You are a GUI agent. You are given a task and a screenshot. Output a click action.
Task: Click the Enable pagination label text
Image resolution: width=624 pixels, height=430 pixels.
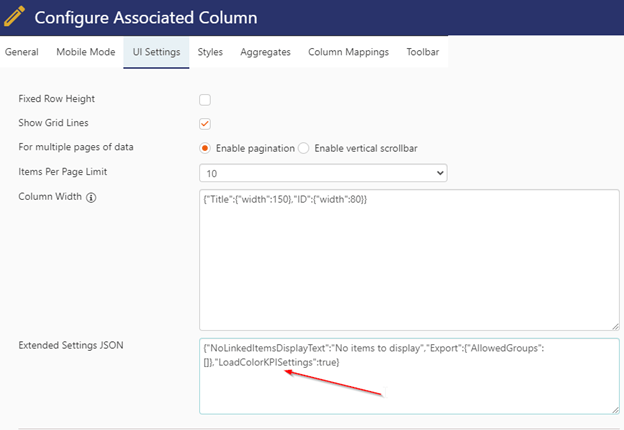click(x=255, y=148)
